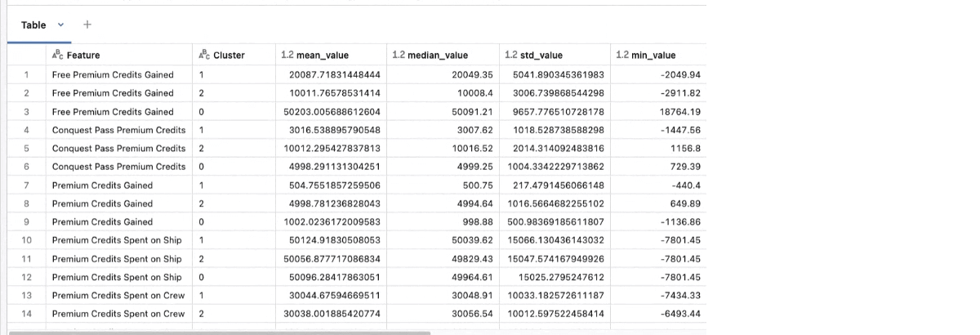Click mean value 50203.005688612604
This screenshot has width=980, height=335.
[332, 111]
